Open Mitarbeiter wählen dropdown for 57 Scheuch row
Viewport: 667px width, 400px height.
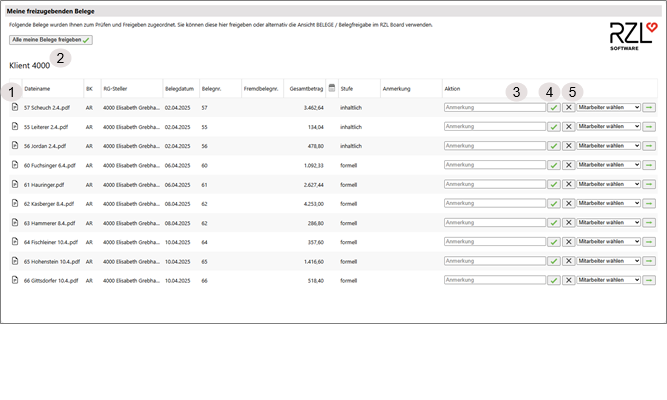coord(608,107)
